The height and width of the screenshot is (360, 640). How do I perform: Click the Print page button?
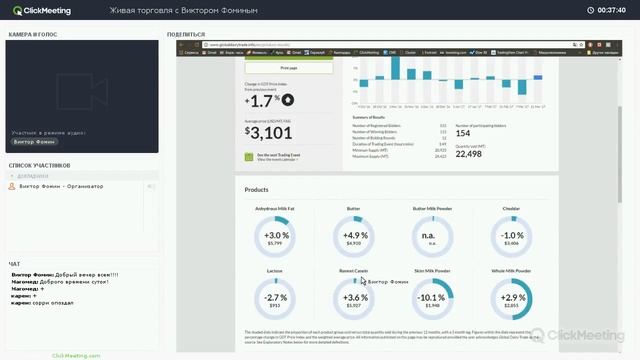point(289,68)
